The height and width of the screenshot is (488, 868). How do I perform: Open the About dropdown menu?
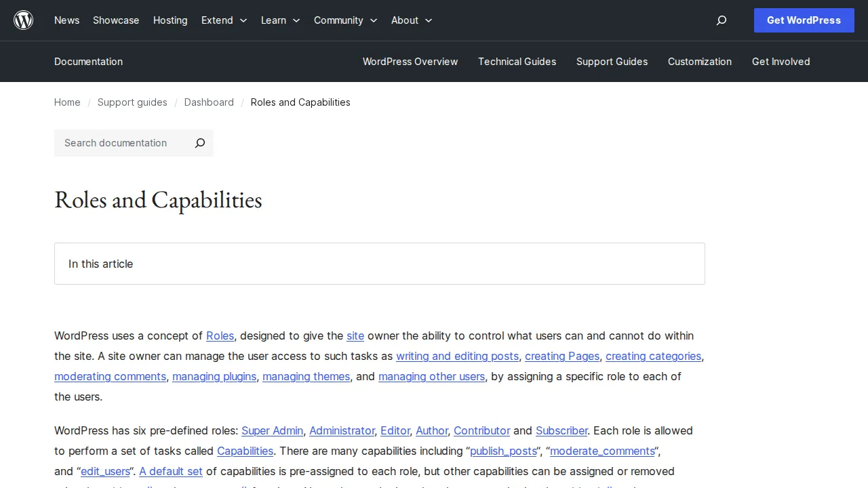(x=411, y=20)
